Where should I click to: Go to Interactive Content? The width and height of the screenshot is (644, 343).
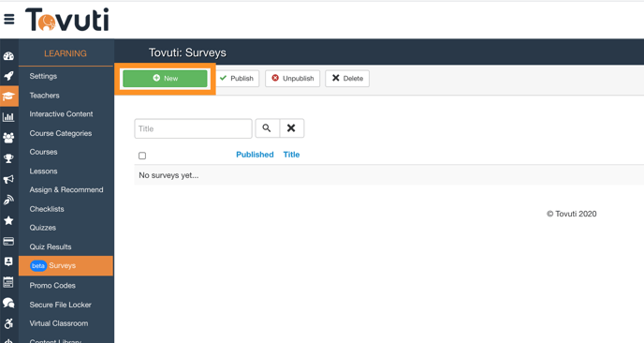61,114
